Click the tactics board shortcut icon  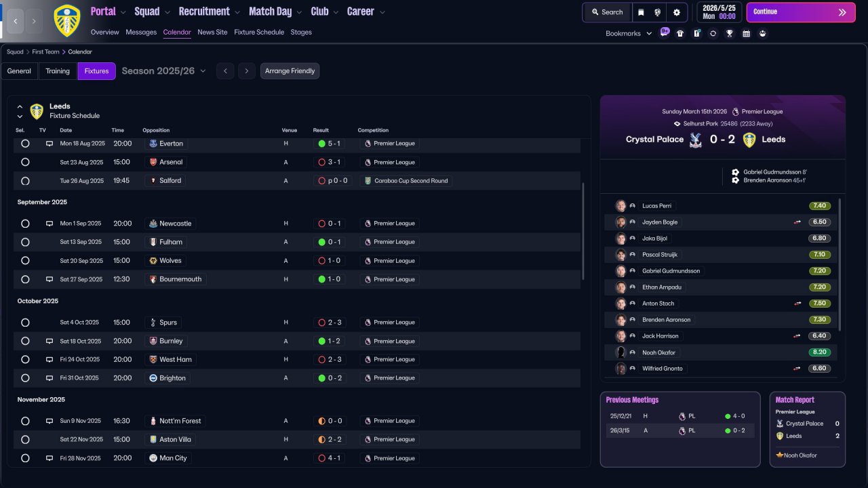[696, 33]
